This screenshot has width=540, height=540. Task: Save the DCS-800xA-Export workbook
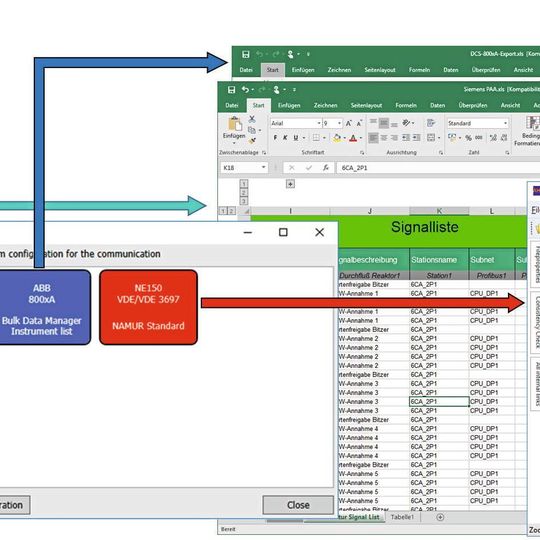point(246,54)
